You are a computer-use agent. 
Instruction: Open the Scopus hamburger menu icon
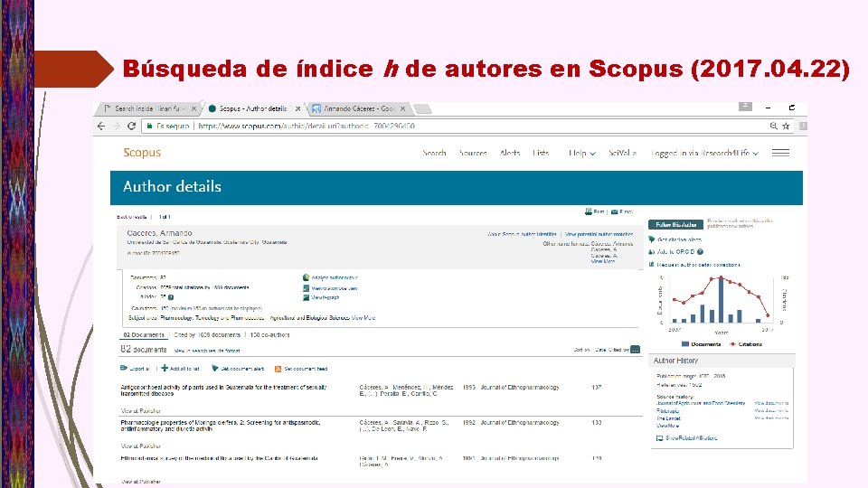coord(780,153)
